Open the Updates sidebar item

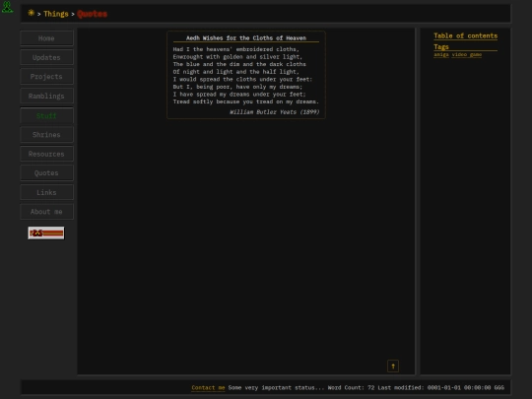coord(46,57)
